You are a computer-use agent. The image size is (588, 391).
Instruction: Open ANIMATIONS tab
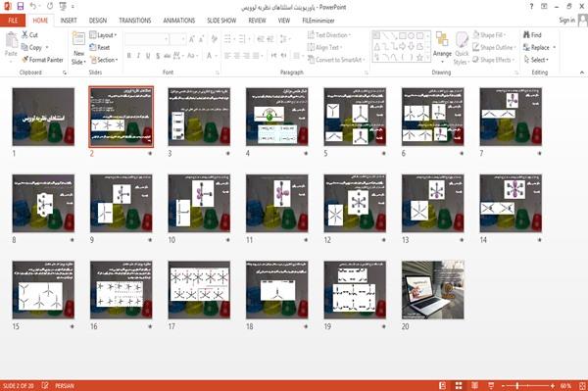coord(179,21)
